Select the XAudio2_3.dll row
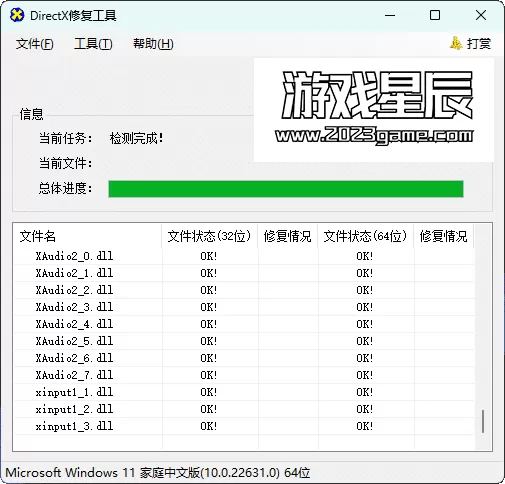Viewport: 505px width, 484px height. [244, 307]
